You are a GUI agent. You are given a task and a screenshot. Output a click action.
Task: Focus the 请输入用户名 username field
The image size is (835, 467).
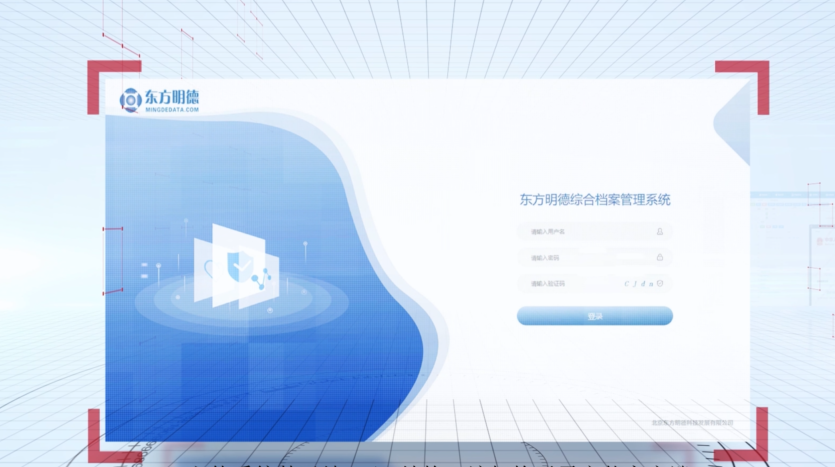point(580,232)
